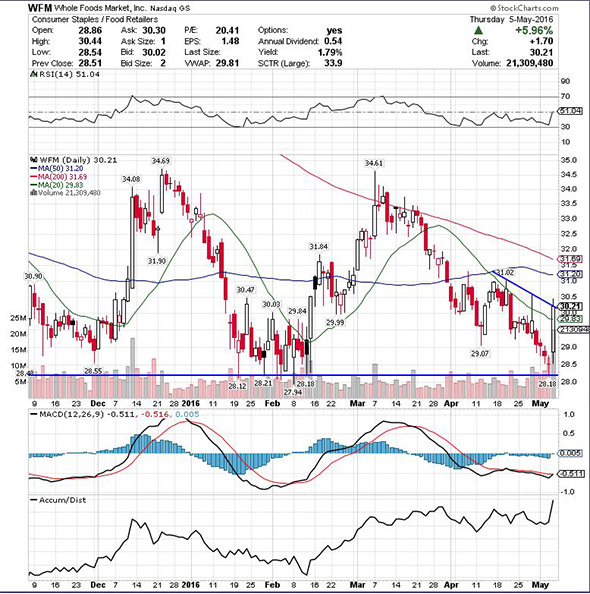The height and width of the screenshot is (594, 590).
Task: Click the MA(200) 31.69 legend entry
Action: [x=58, y=177]
